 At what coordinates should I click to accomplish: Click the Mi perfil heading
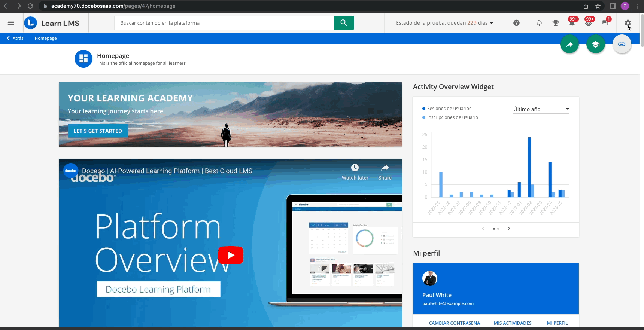point(426,253)
